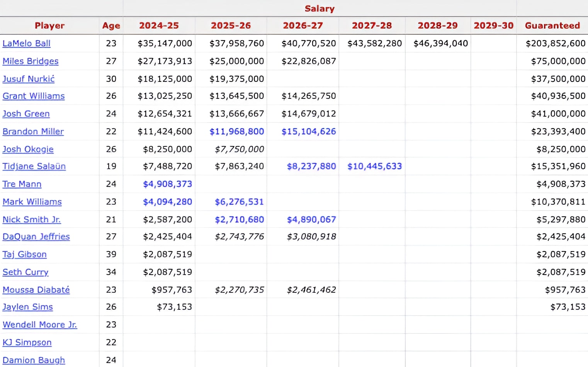Click LaMelo Ball's $203,852,600 guaranteed amount

pos(555,43)
